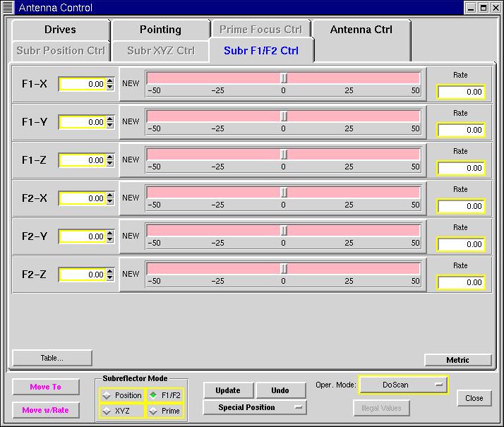Screen dimensions: 504x427
Task: Focus the F1-X Rate input field
Action: (x=461, y=92)
